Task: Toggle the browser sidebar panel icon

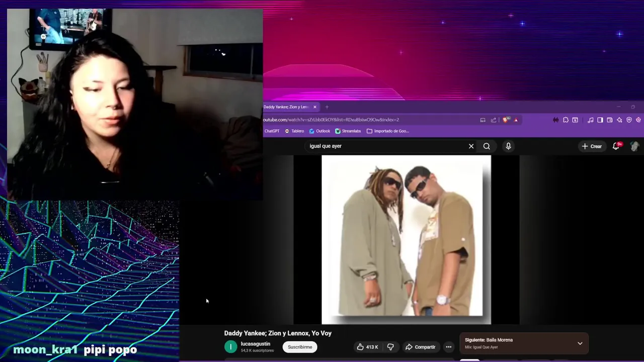Action: tap(600, 120)
